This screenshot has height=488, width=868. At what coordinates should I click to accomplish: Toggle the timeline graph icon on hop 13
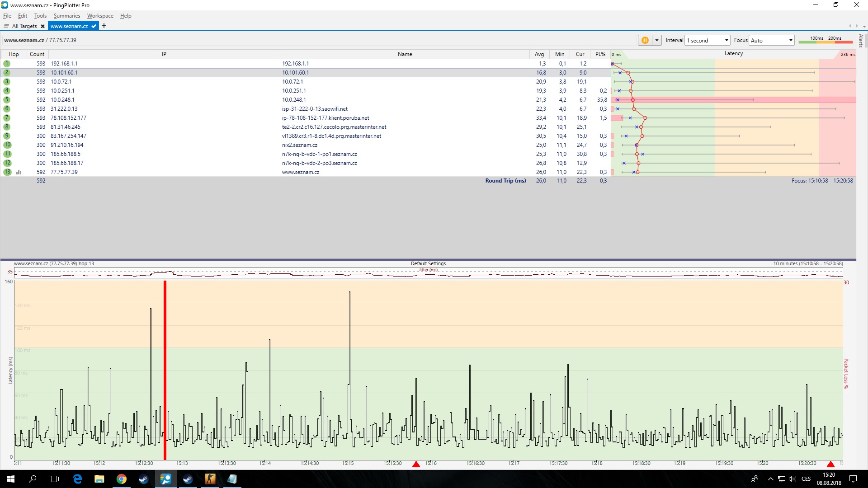19,172
